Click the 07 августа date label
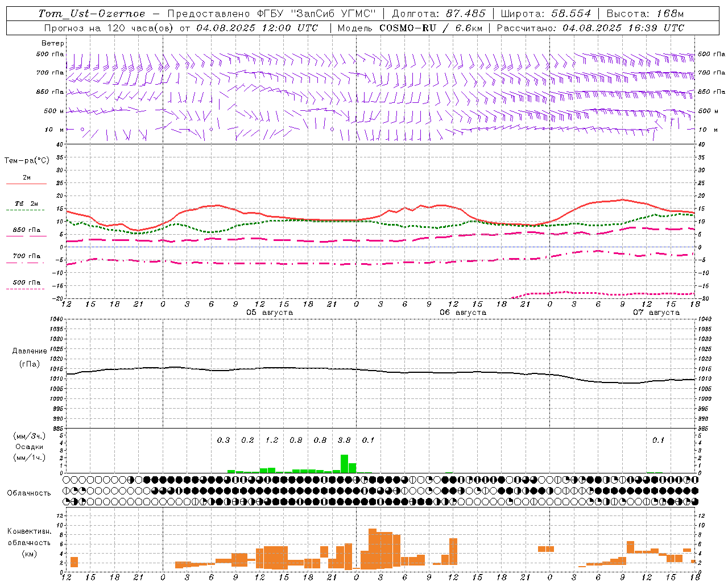The image size is (728, 582). pos(656,313)
